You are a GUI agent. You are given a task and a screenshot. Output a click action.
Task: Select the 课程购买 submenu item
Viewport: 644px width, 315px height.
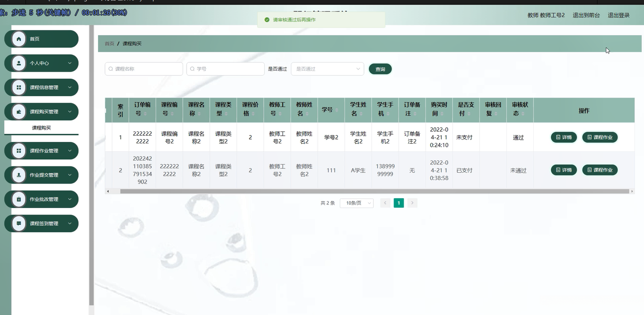point(41,128)
